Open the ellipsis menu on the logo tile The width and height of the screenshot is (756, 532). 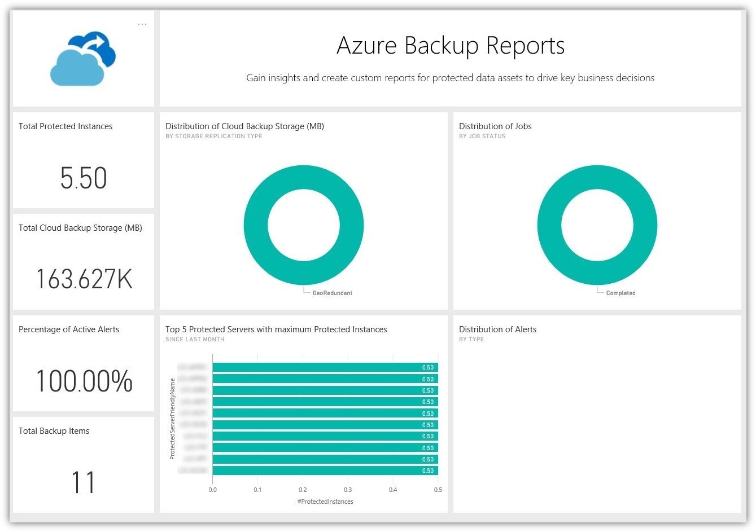point(142,24)
